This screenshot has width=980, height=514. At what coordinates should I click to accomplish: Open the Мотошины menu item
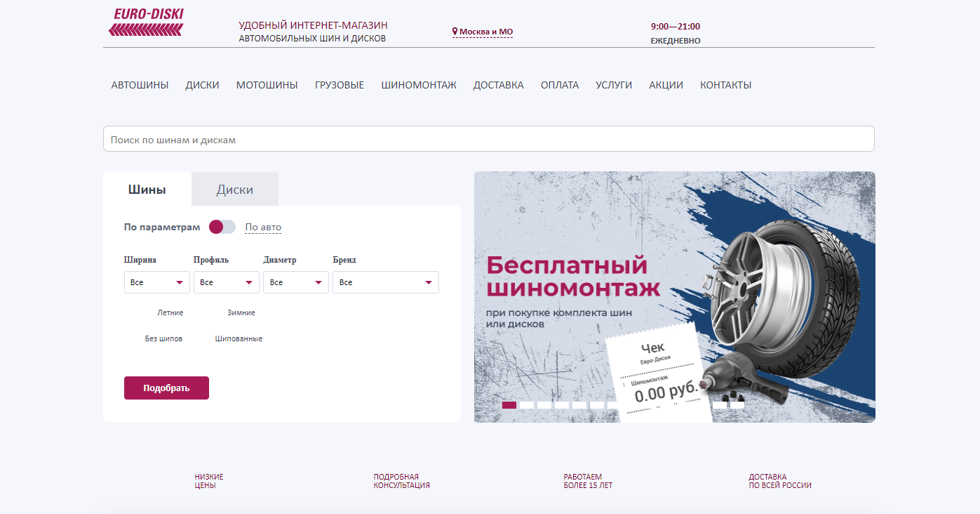pyautogui.click(x=267, y=85)
